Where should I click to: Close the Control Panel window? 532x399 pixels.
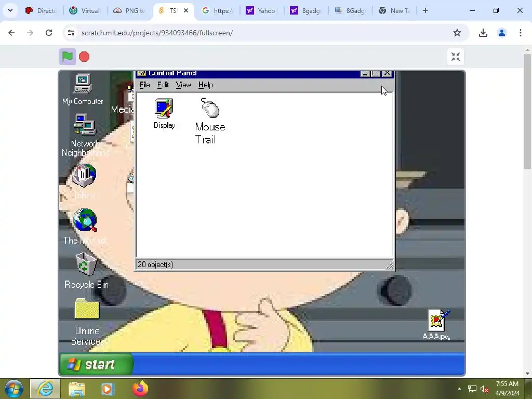pos(387,74)
